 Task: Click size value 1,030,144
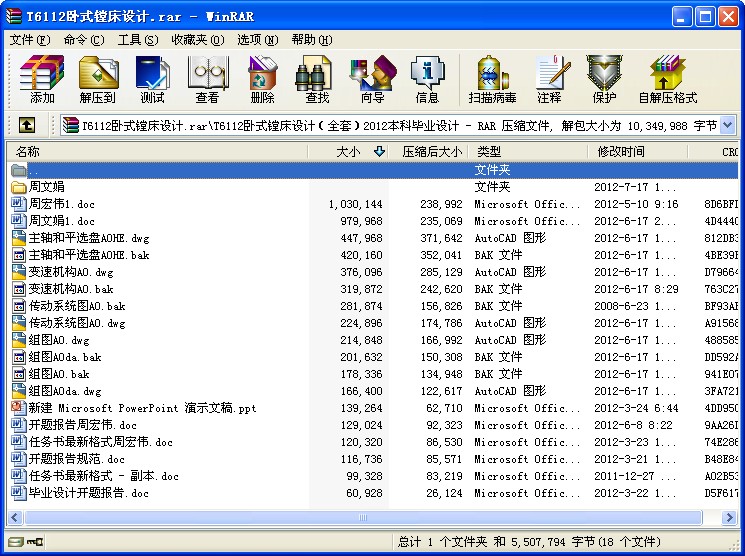[355, 204]
